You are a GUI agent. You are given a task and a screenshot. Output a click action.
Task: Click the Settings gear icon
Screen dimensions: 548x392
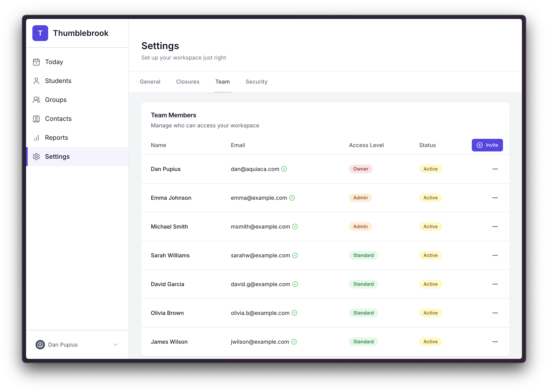click(36, 157)
